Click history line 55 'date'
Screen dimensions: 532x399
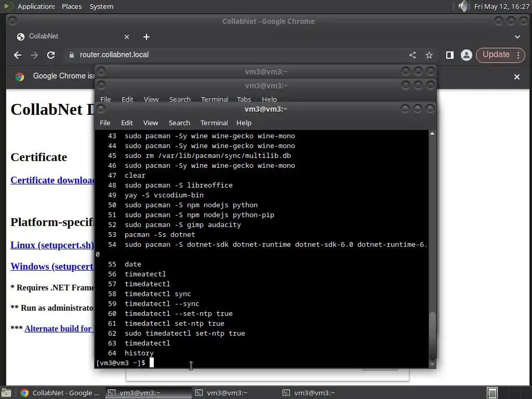pos(132,264)
